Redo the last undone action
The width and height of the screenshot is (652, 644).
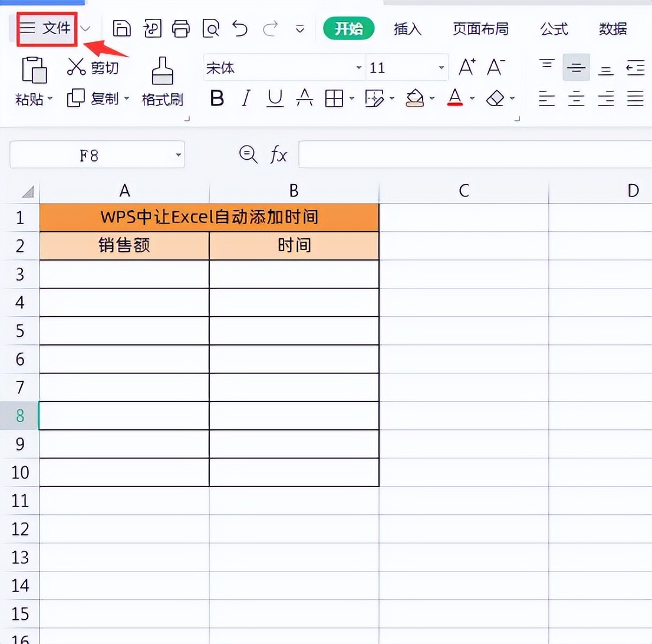[x=270, y=29]
